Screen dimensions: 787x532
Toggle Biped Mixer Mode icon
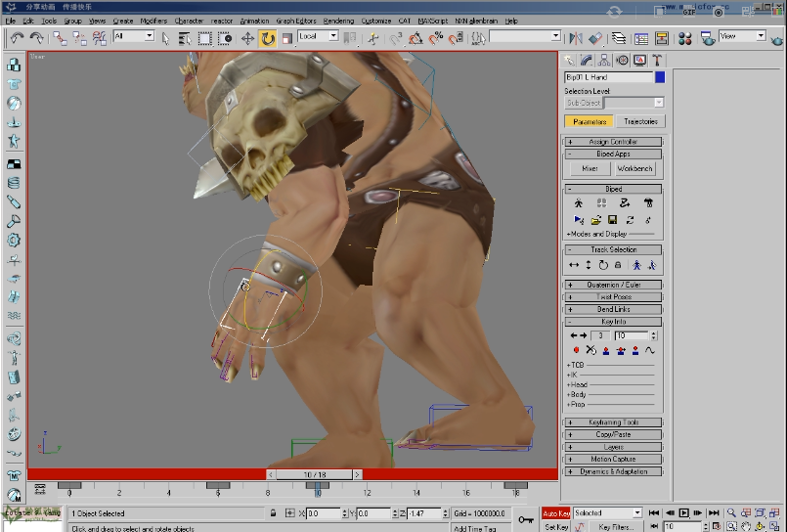tap(648, 202)
